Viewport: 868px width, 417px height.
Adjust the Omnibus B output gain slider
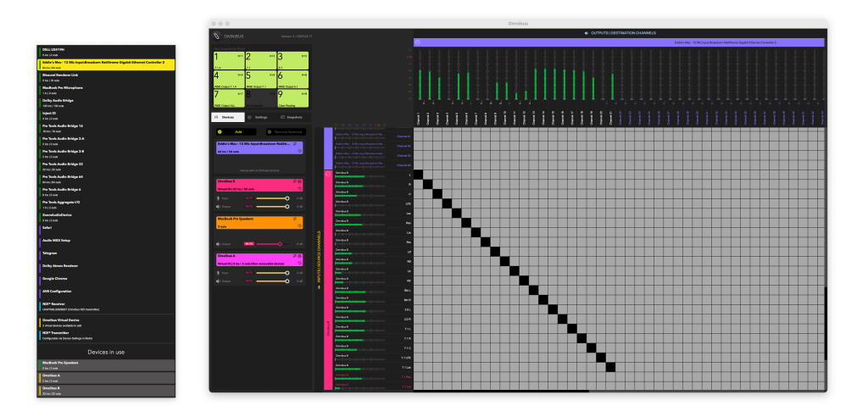coord(287,206)
